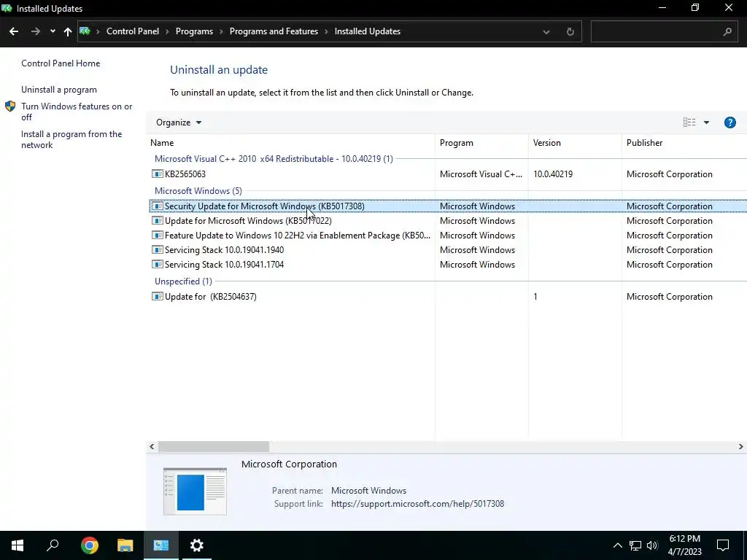Click version 10.0.40219 cell

point(553,174)
